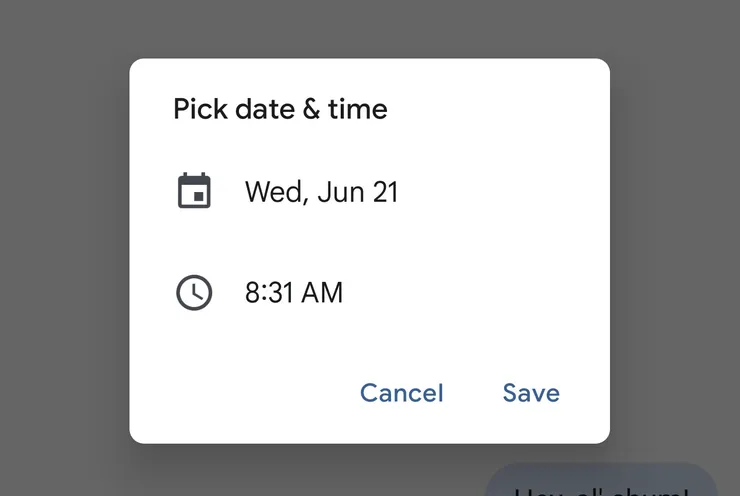Click the calendar icon beside the date
The image size is (740, 496).
coord(194,191)
